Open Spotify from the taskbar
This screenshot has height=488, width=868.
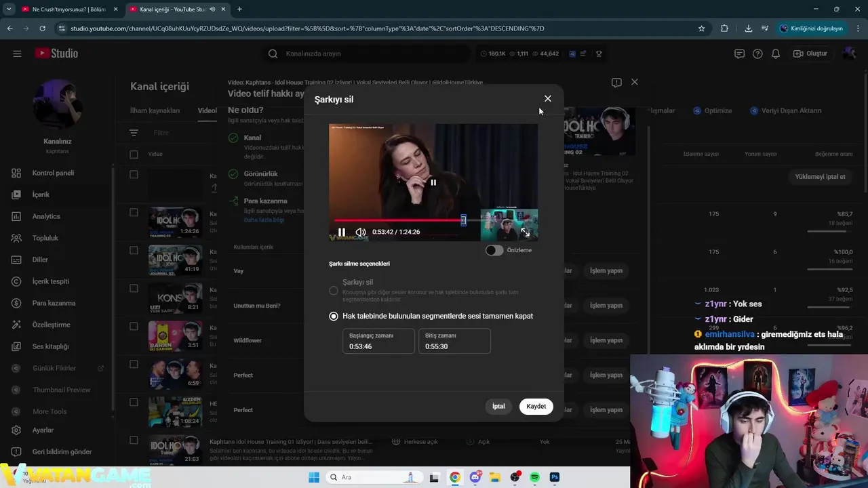coord(534,477)
